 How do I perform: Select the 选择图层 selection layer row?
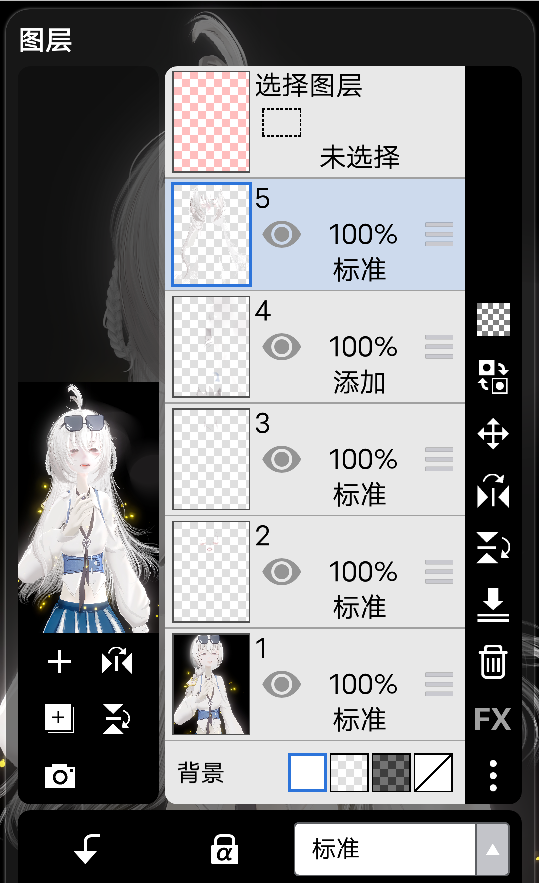(315, 122)
